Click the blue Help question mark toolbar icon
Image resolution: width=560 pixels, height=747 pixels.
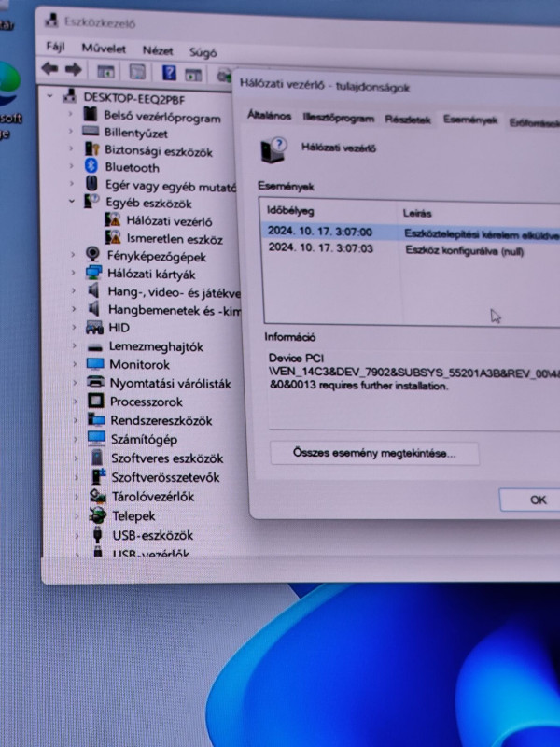point(169,73)
